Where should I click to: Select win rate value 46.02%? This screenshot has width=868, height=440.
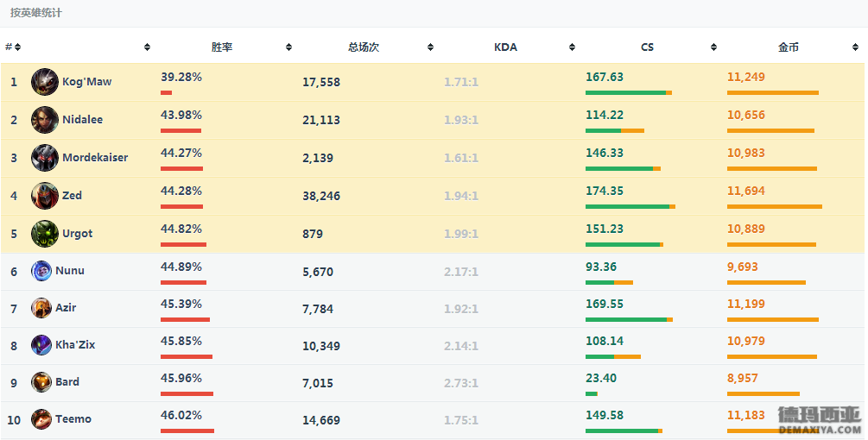(181, 415)
